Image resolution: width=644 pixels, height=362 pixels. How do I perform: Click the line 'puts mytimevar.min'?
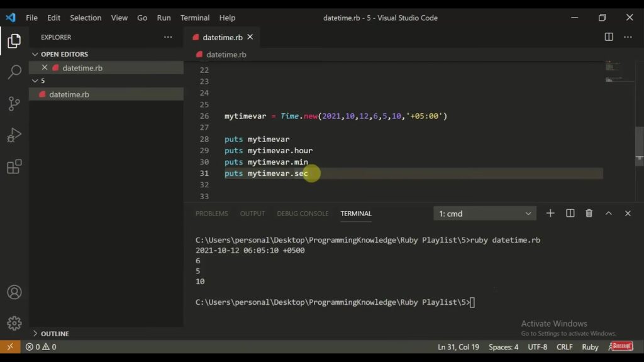click(x=266, y=162)
